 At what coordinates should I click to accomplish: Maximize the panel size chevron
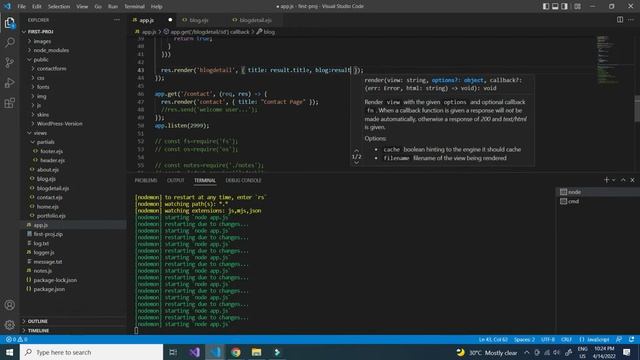coord(623,180)
